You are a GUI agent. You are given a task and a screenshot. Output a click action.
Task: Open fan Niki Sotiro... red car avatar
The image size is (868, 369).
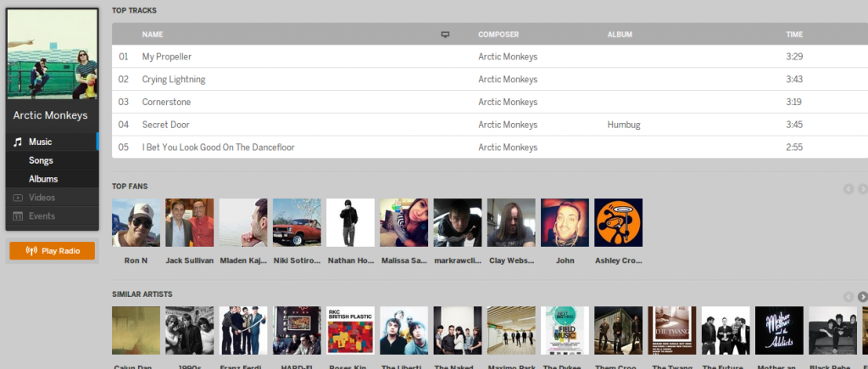[297, 223]
